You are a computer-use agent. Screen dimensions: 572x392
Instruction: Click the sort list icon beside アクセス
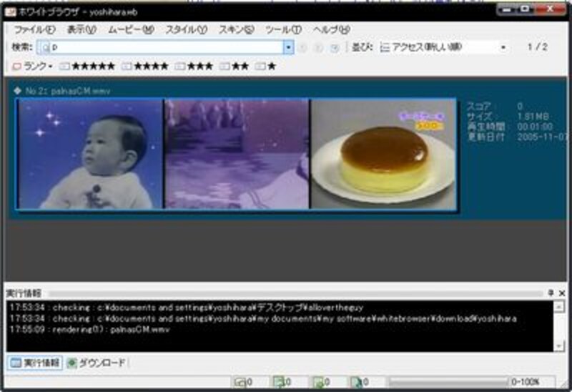[x=385, y=47]
